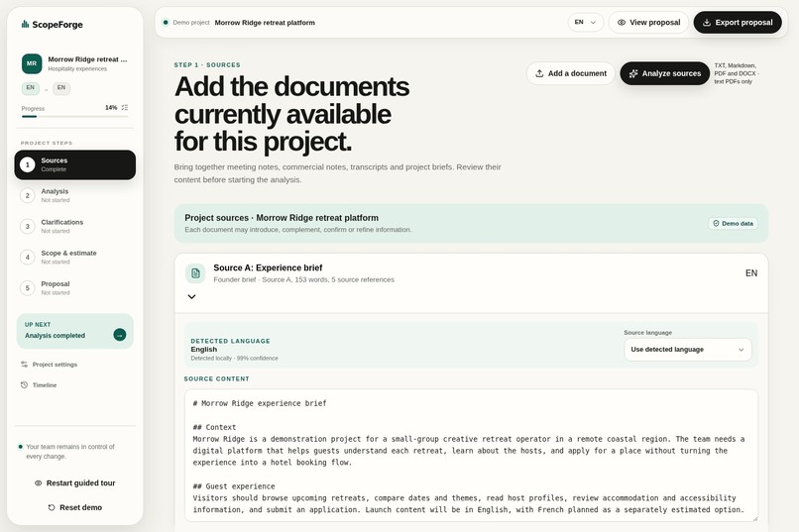Click the source content resize handle
Viewport: 799px width, 532px height.
(x=754, y=518)
